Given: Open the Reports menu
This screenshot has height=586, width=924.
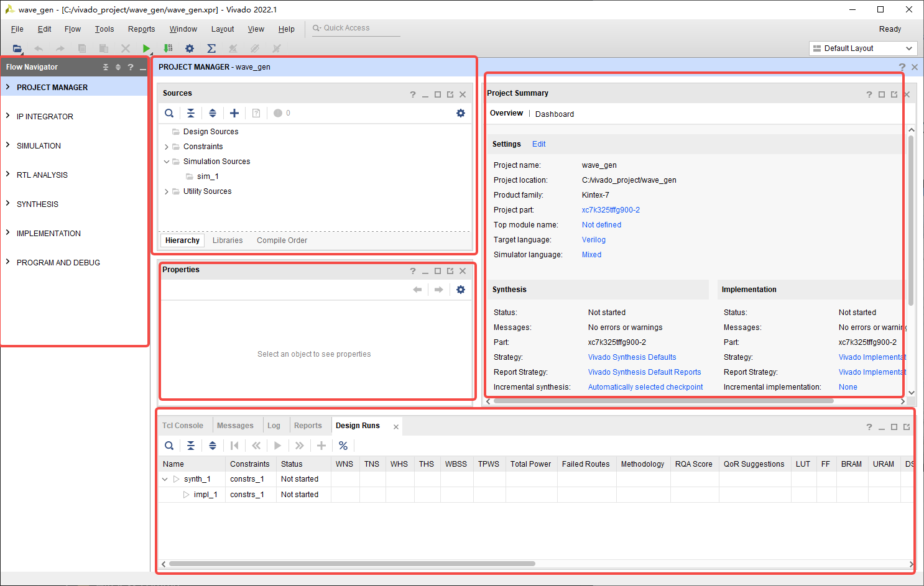Looking at the screenshot, I should (141, 29).
